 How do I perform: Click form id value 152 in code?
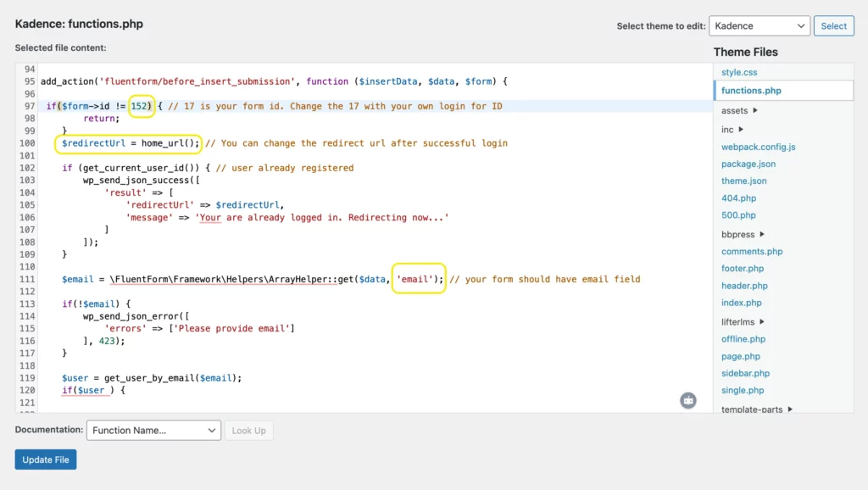(x=140, y=106)
